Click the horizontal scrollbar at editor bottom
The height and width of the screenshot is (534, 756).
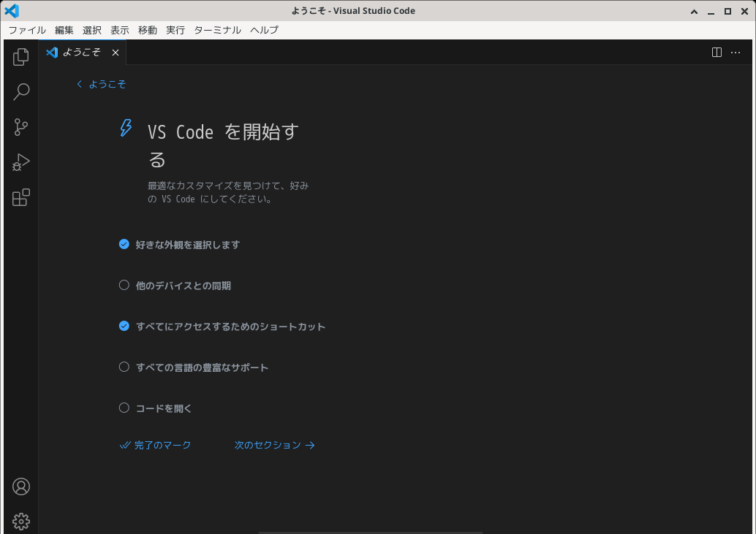point(370,532)
